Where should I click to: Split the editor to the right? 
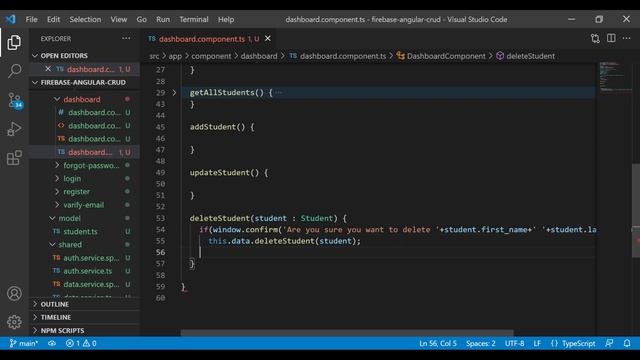pos(611,38)
